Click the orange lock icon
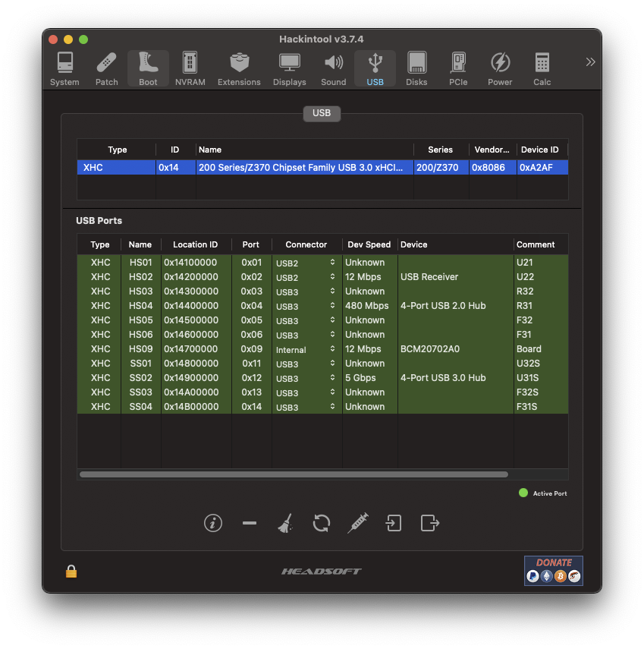Viewport: 644px width, 649px height. point(71,571)
